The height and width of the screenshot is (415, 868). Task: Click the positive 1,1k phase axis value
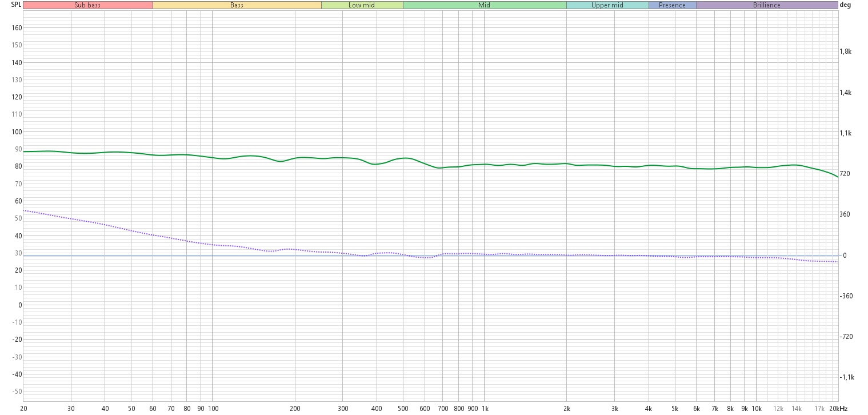[845, 133]
